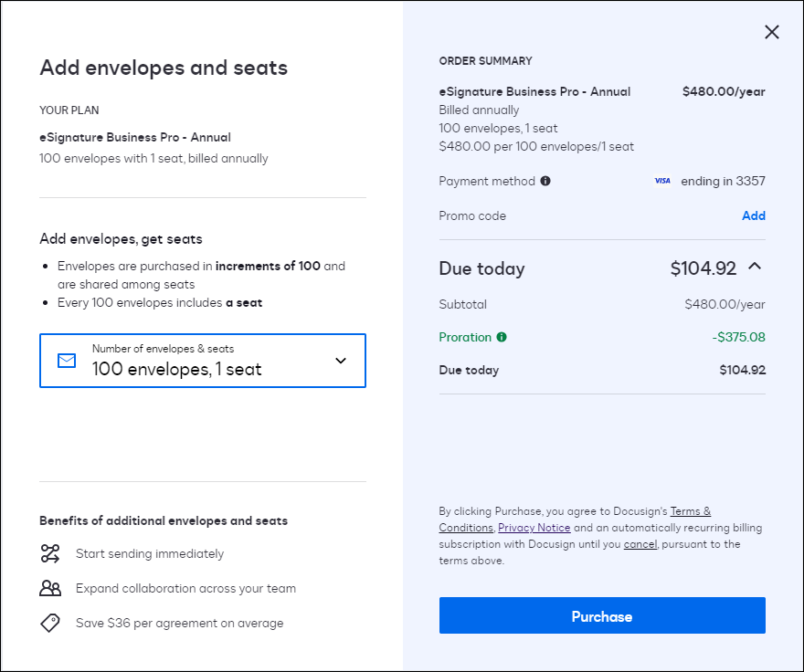
Task: Follow the 'cancel' subscription link
Action: tap(640, 544)
